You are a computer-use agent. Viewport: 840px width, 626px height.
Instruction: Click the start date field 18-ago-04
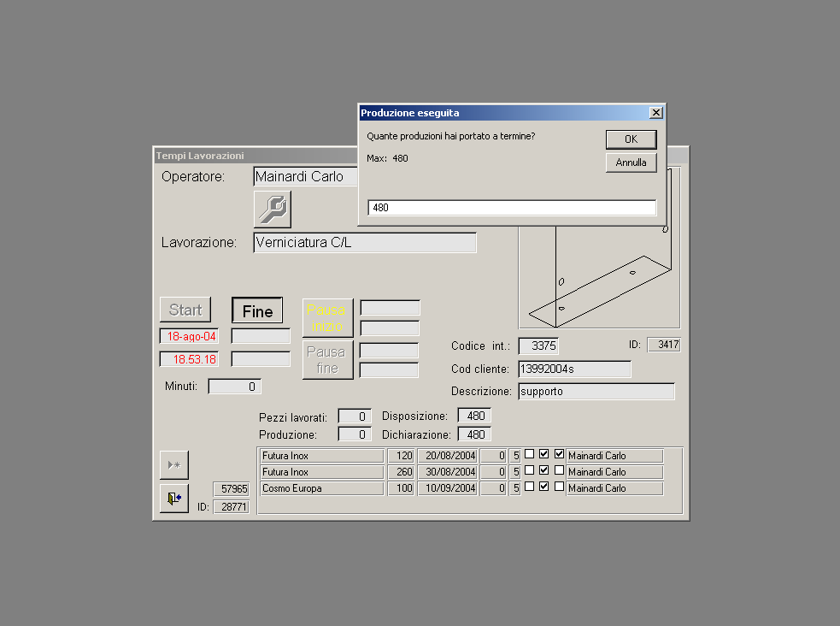pos(189,336)
